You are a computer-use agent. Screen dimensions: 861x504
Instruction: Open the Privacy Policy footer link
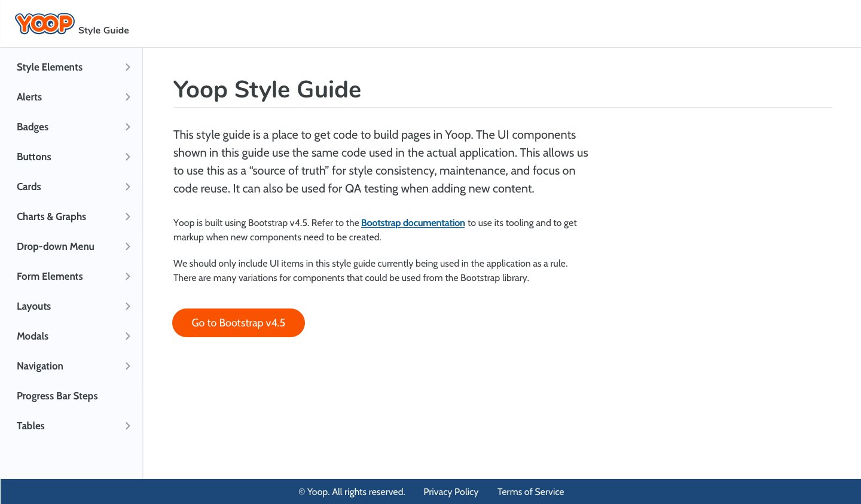pos(451,491)
